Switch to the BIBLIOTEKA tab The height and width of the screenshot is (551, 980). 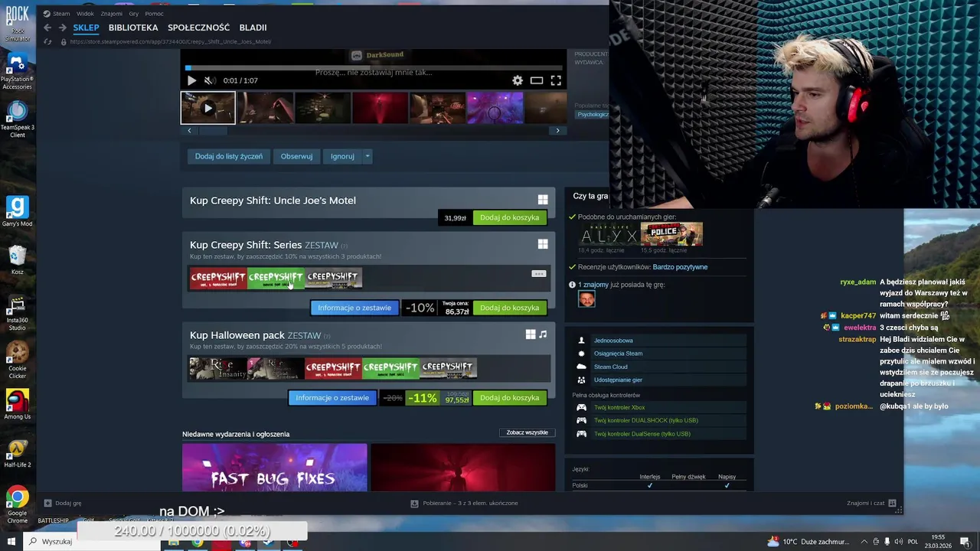click(x=133, y=28)
